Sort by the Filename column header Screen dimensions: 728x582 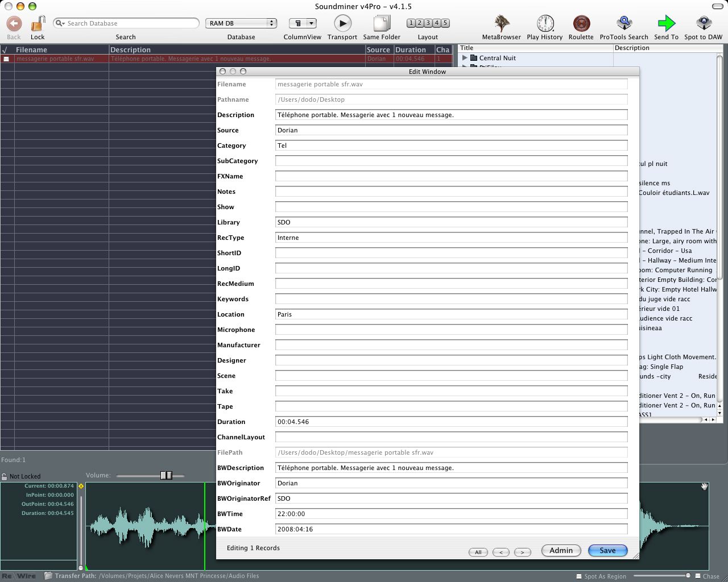[x=61, y=50]
